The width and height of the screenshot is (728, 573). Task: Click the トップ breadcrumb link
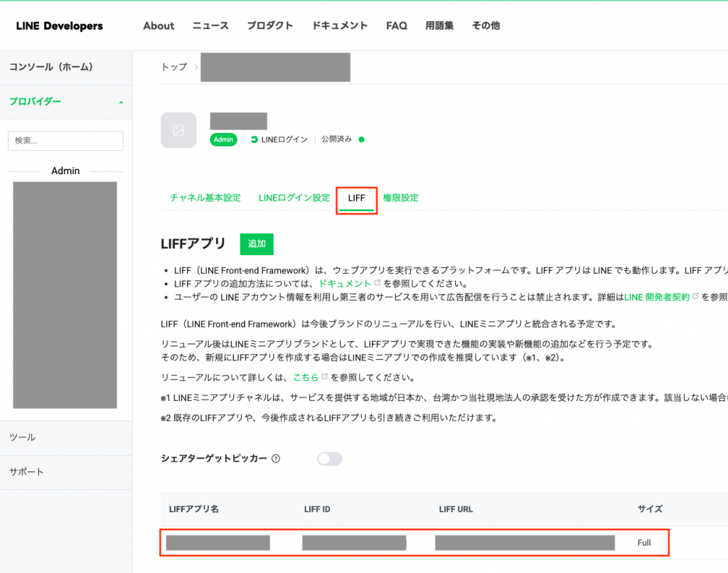174,67
